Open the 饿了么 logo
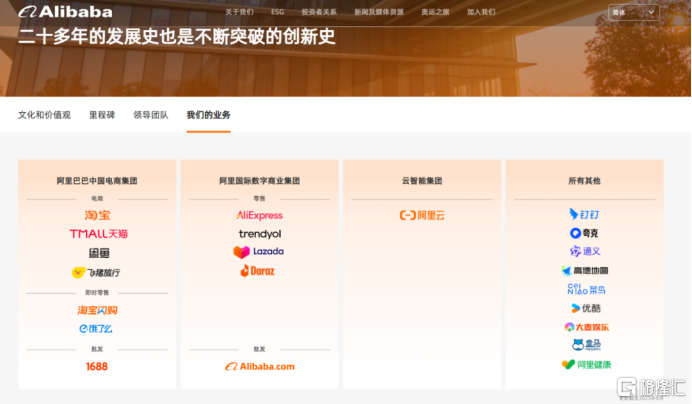The height and width of the screenshot is (404, 692). [96, 328]
